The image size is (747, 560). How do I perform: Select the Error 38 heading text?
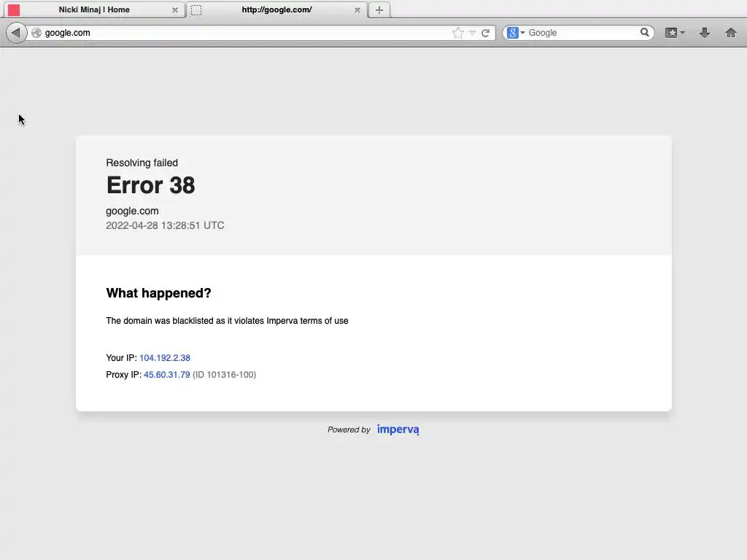(150, 185)
